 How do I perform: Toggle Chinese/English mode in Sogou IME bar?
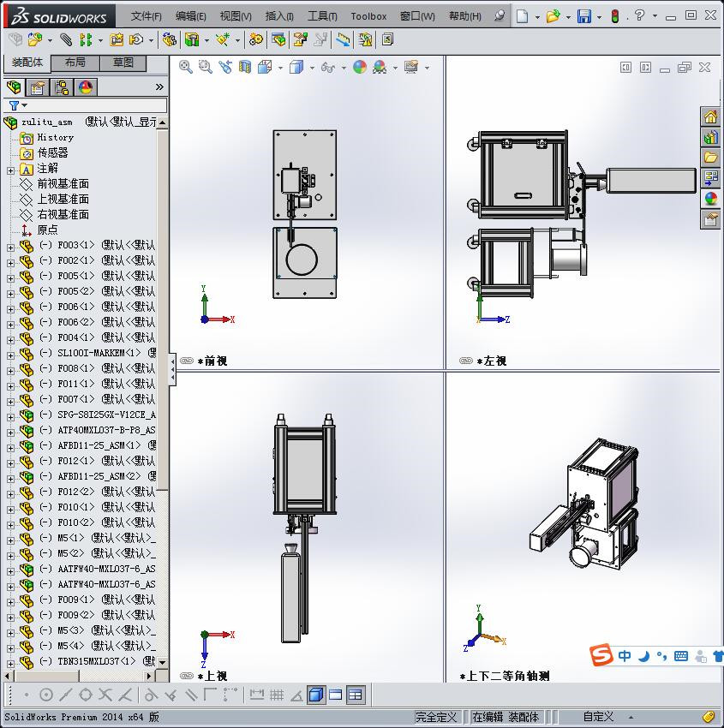[x=625, y=655]
